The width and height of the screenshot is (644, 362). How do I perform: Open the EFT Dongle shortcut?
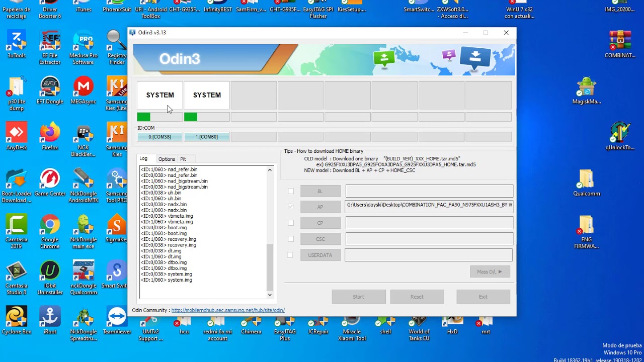tap(50, 90)
